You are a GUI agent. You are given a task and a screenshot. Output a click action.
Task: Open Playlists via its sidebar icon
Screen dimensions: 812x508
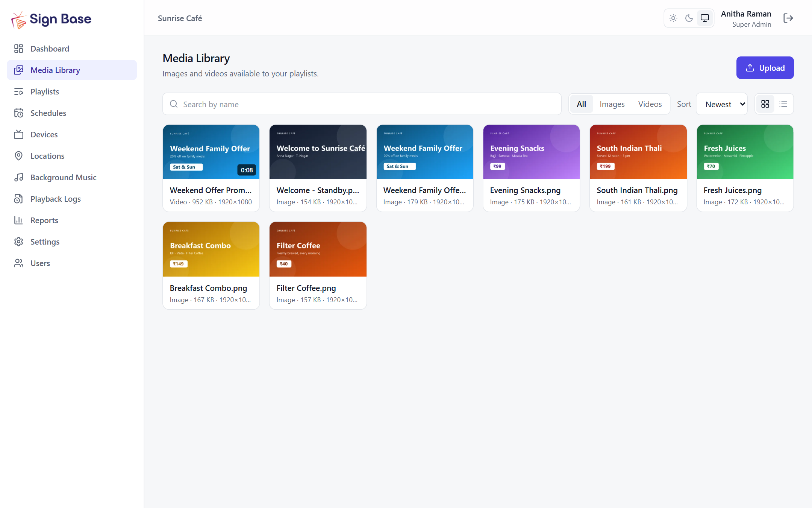18,91
